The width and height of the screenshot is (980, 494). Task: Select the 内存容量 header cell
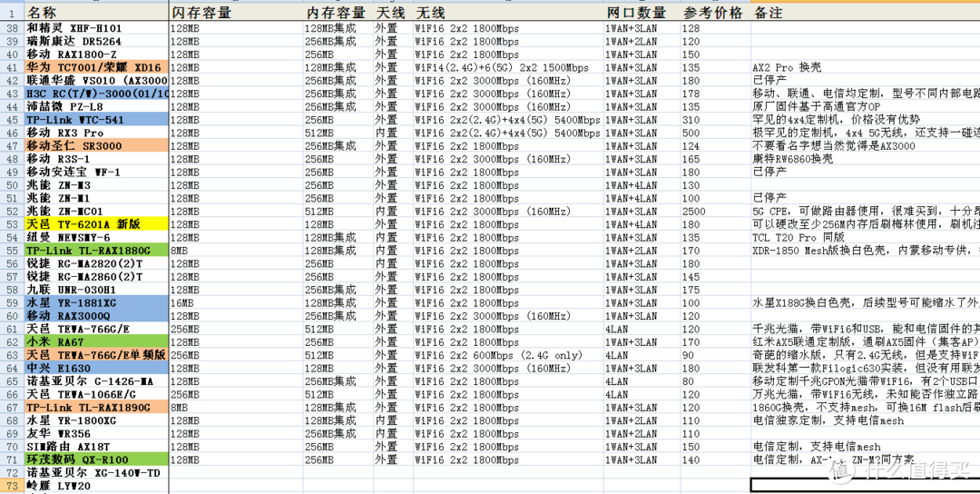click(338, 13)
